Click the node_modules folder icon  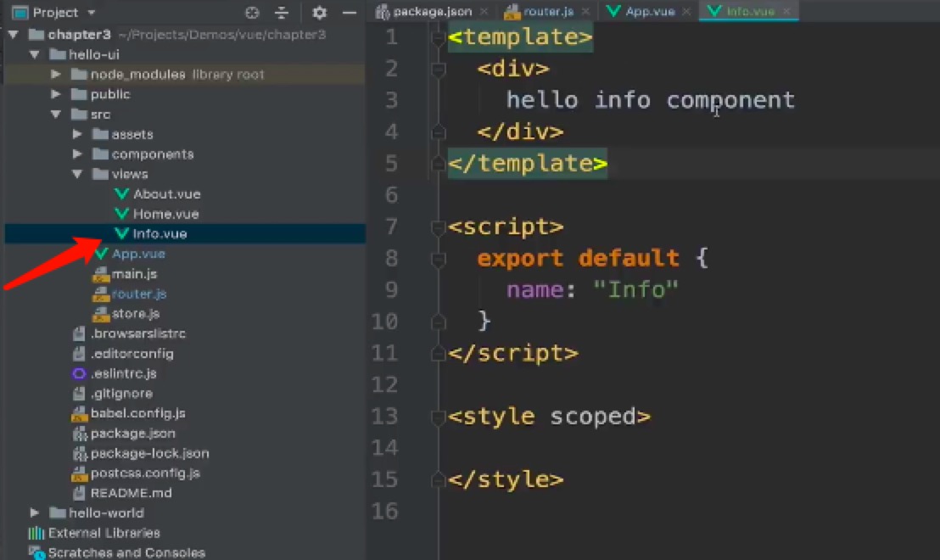[x=79, y=75]
